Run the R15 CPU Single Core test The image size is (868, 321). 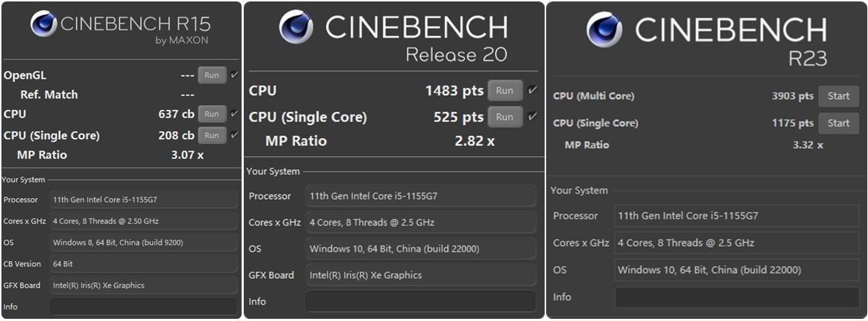pyautogui.click(x=212, y=135)
